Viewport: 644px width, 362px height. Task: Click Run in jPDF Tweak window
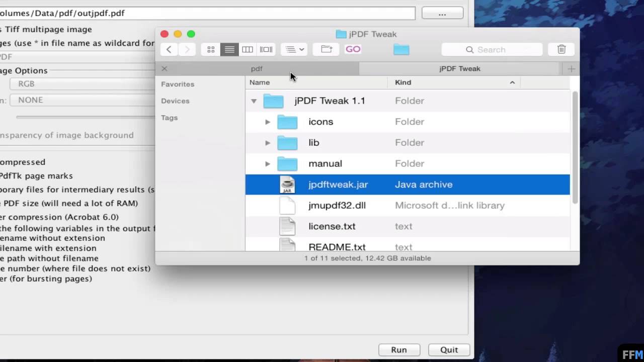click(399, 350)
